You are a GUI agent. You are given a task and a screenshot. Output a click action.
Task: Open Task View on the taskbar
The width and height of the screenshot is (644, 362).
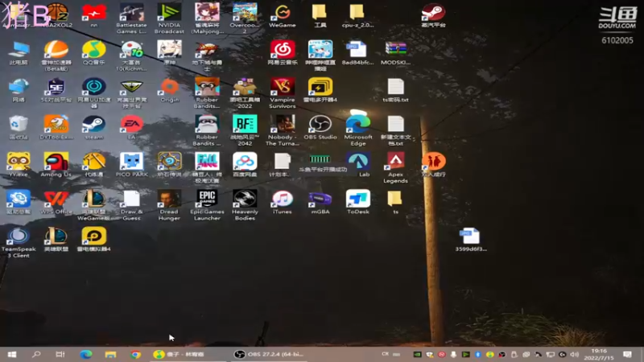point(60,354)
